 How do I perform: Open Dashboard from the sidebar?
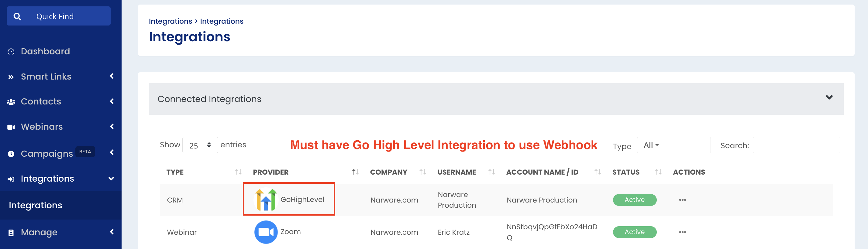coord(46,52)
